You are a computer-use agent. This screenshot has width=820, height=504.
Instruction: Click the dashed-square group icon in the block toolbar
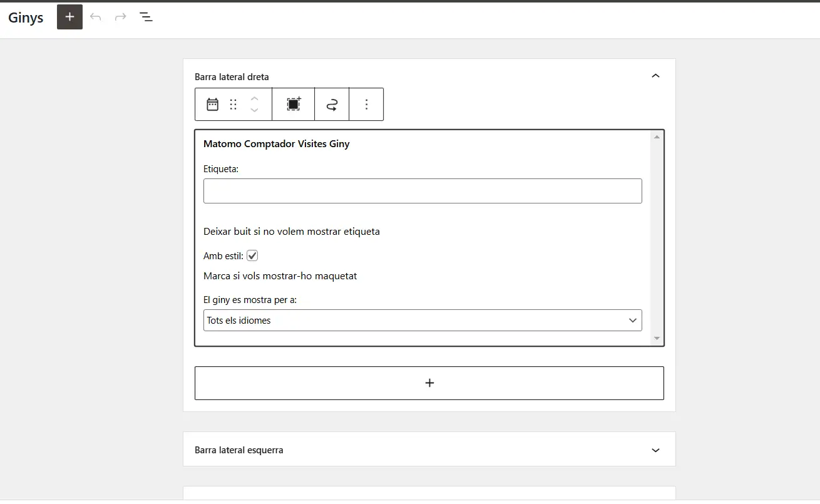click(x=294, y=105)
